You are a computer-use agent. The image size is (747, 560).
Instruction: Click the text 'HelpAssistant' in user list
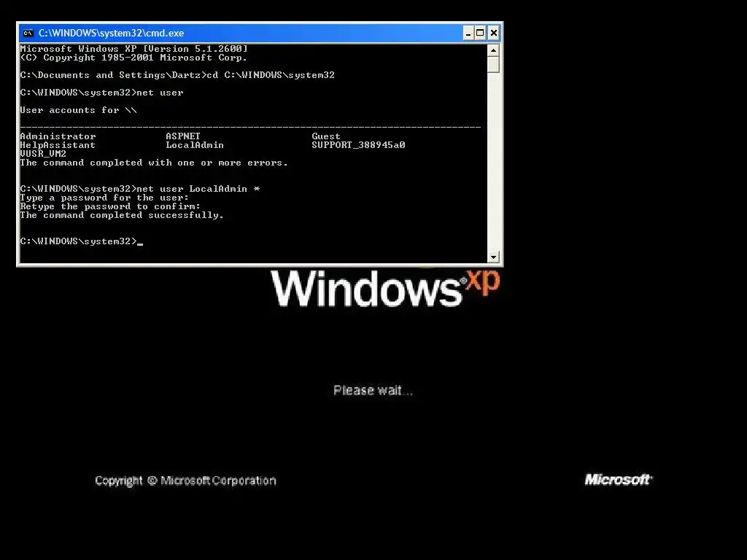point(58,145)
